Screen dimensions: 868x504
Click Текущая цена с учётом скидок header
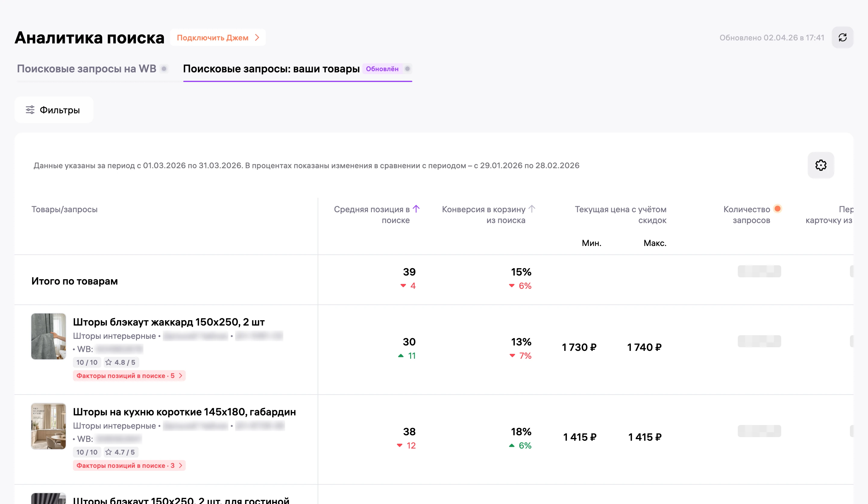pos(620,215)
